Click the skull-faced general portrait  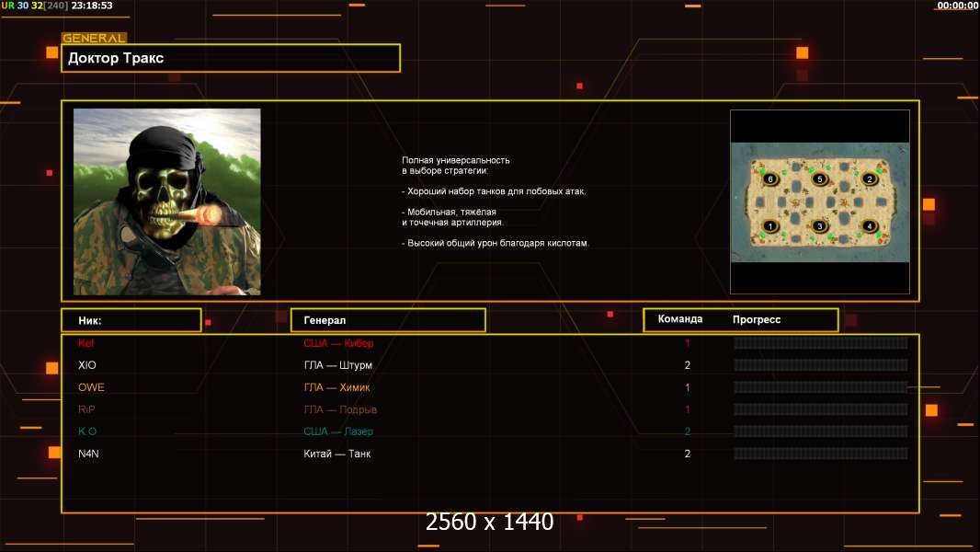coord(167,201)
